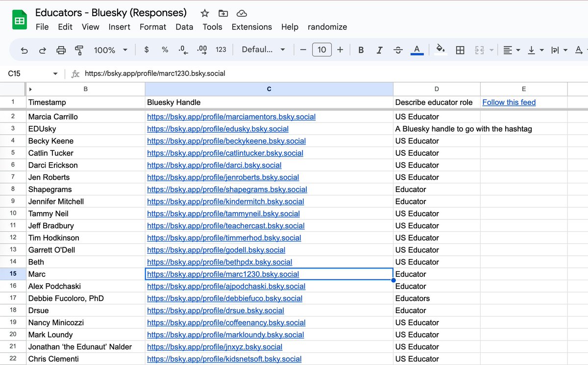The image size is (588, 365).
Task: Open text wrapping options
Action: click(559, 50)
